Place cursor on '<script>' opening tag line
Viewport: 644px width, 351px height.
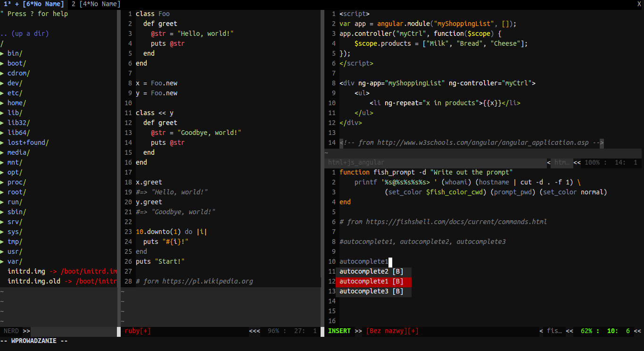coord(355,14)
